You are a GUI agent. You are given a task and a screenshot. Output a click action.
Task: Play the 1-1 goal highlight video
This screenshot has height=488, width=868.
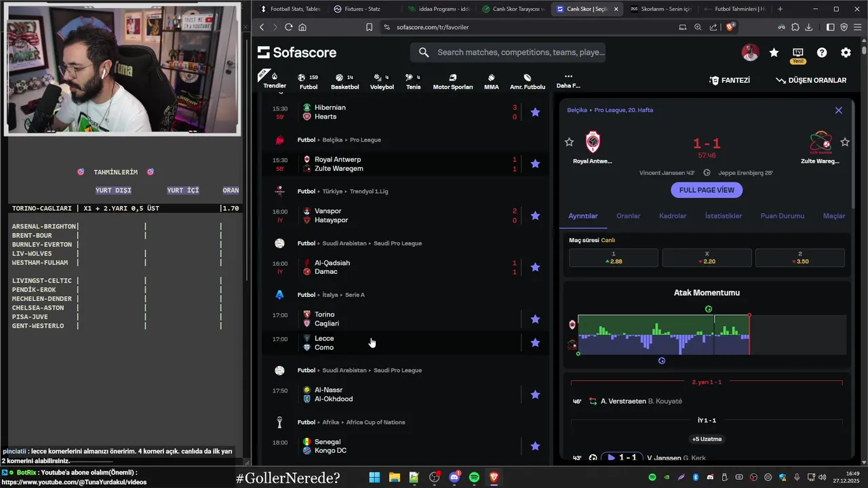[x=621, y=457]
